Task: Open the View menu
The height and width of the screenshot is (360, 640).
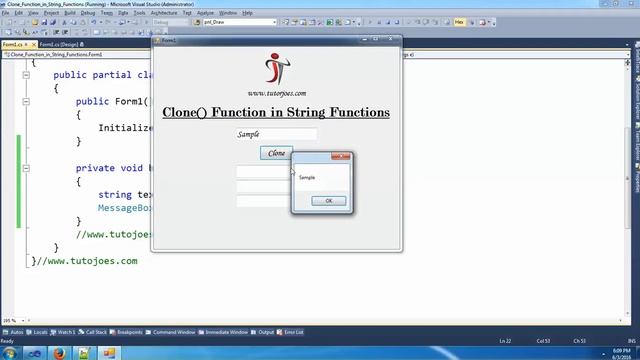Action: [x=33, y=13]
